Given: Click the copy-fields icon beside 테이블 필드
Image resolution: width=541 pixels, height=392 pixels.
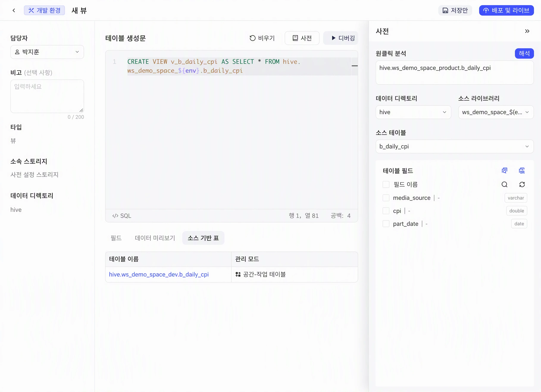Looking at the screenshot, I should (505, 171).
